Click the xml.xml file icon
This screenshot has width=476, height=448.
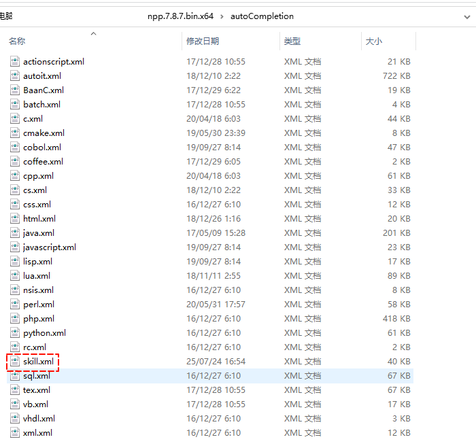click(x=16, y=433)
